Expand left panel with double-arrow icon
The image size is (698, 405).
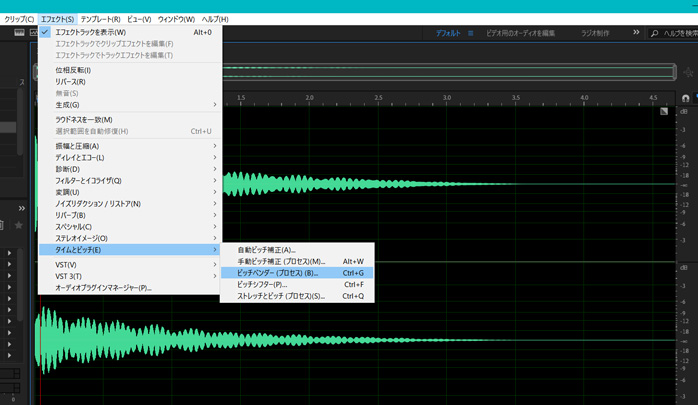(22, 208)
